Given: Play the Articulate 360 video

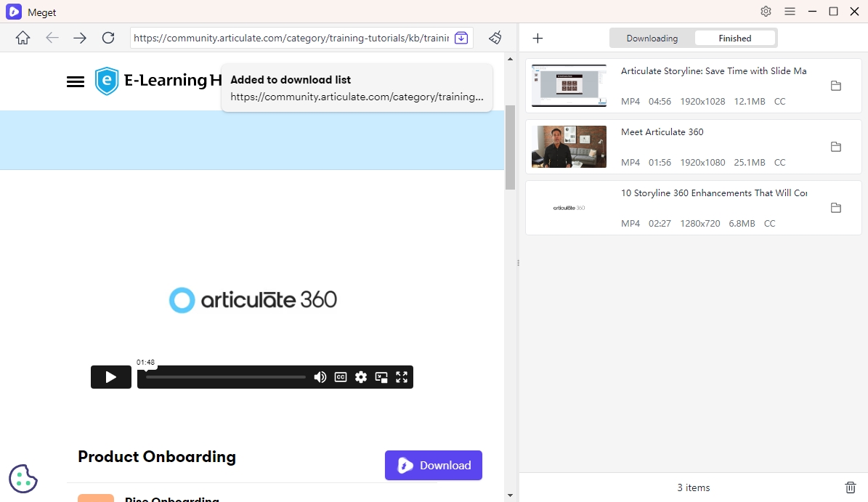Looking at the screenshot, I should (x=111, y=377).
